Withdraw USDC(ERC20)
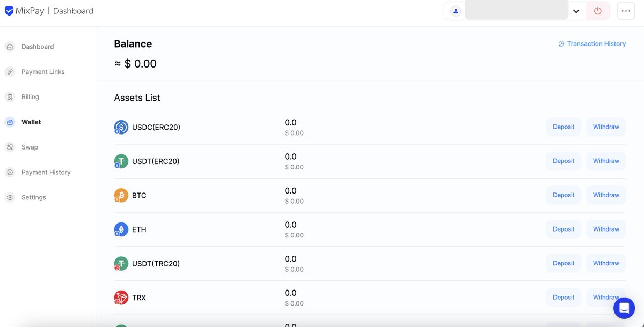The width and height of the screenshot is (644, 327). click(x=606, y=127)
